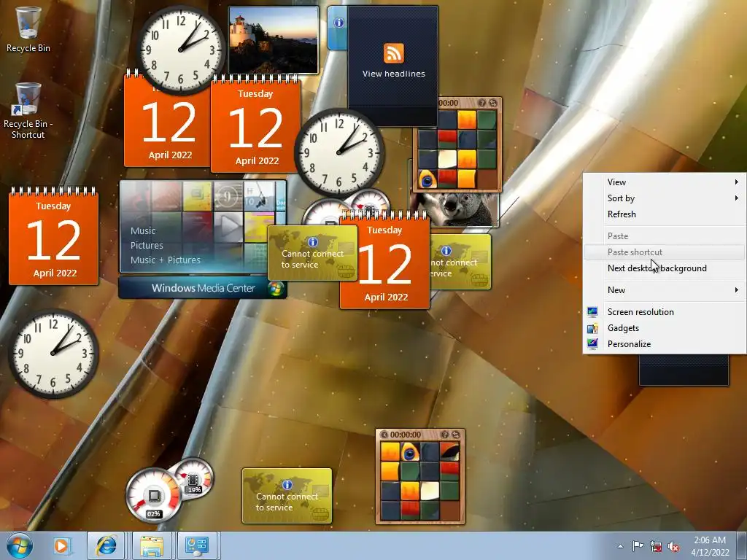Click the Personalize icon in the context menu
The image size is (747, 560).
tap(592, 344)
